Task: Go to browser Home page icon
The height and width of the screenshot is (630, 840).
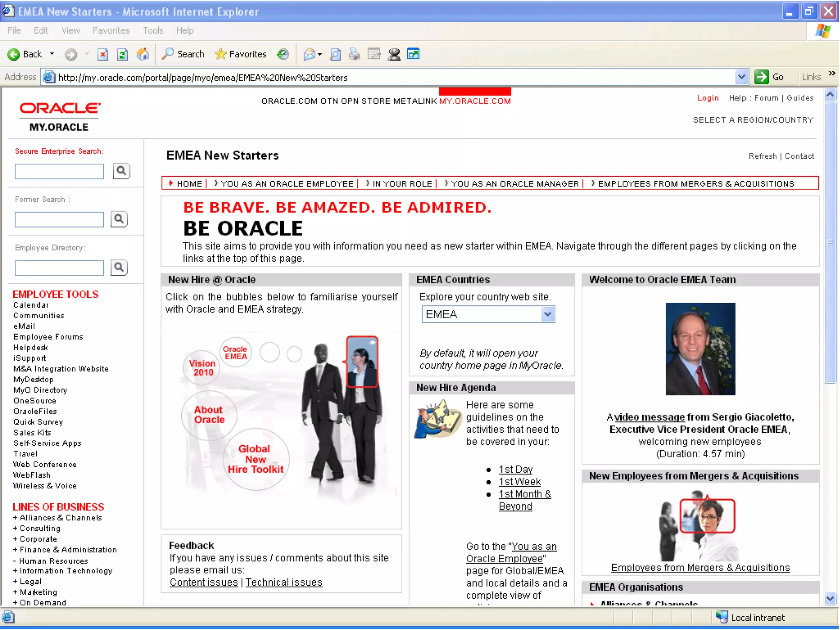Action: [x=142, y=54]
